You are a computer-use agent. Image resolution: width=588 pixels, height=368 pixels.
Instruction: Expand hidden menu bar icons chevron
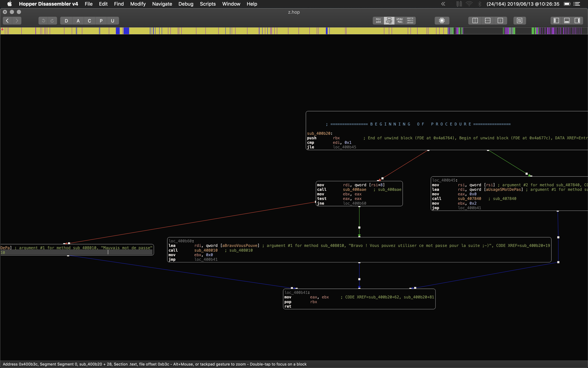click(443, 4)
